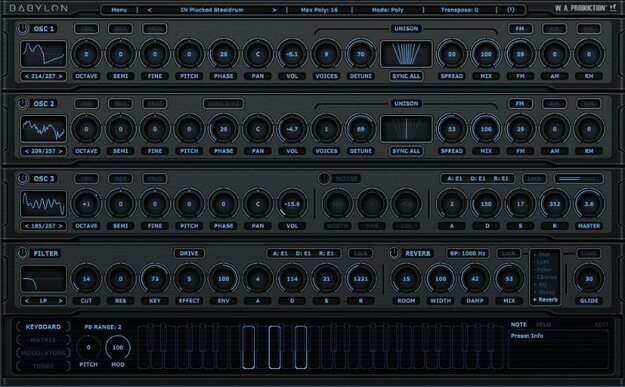The height and width of the screenshot is (387, 625).
Task: Toggle the FILTER power icon
Action: (x=22, y=253)
